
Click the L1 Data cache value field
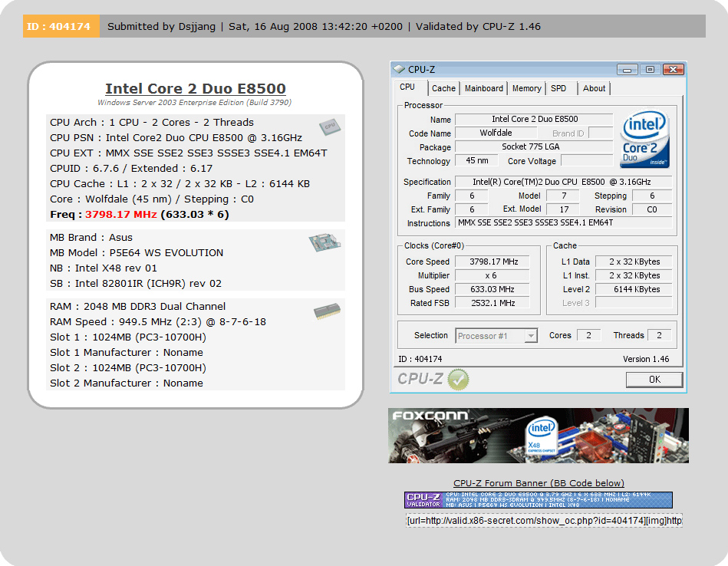pyautogui.click(x=634, y=262)
